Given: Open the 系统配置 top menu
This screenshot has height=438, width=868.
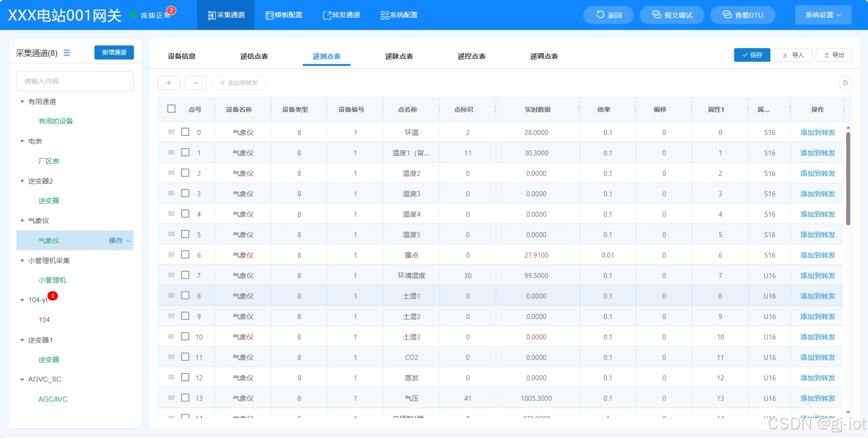Looking at the screenshot, I should 399,15.
